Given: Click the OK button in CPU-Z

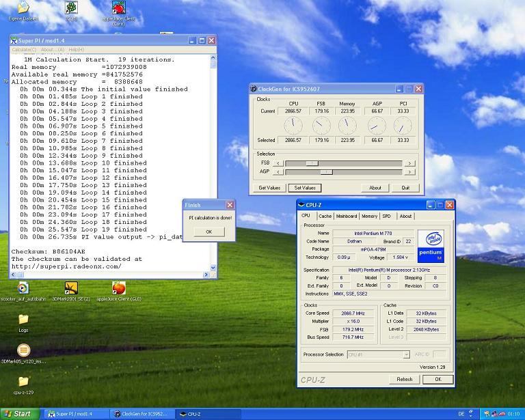Looking at the screenshot, I should click(x=438, y=380).
